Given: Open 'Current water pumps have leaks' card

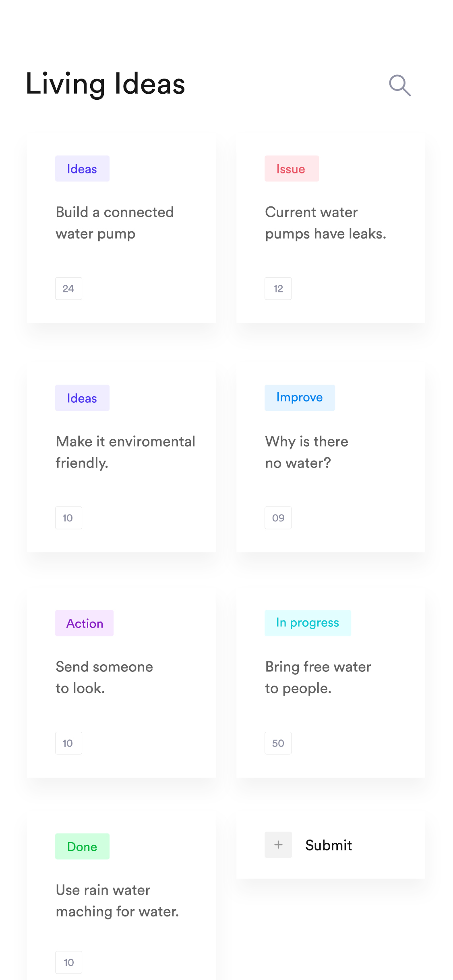Looking at the screenshot, I should (331, 229).
